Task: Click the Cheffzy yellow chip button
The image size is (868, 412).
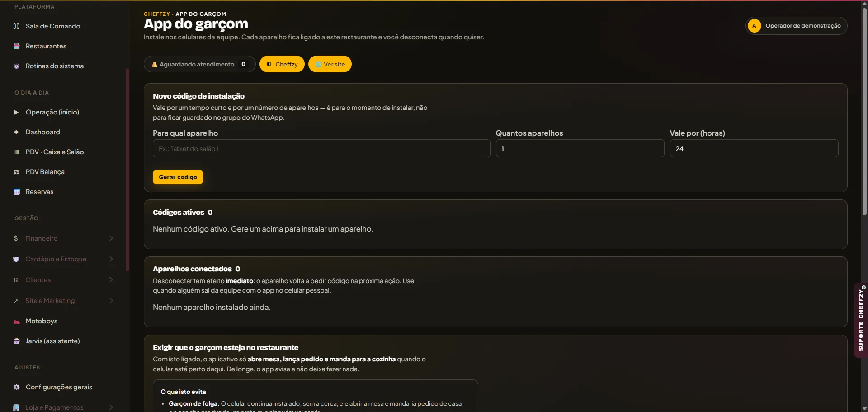Action: coord(282,64)
